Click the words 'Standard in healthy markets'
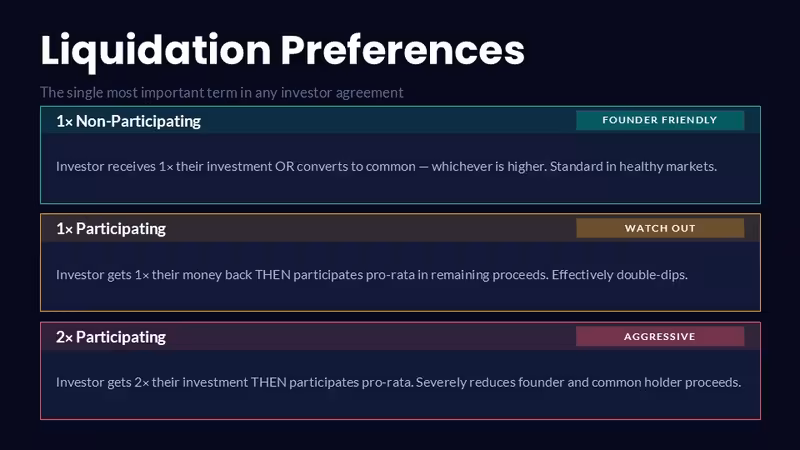Screen dimensions: 800x450 [x=633, y=166]
